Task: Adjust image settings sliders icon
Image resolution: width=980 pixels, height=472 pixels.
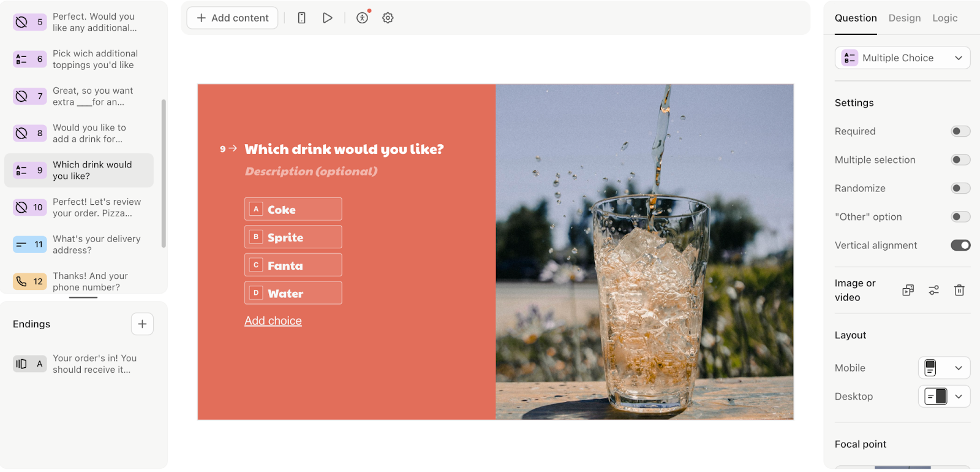Action: click(x=933, y=290)
